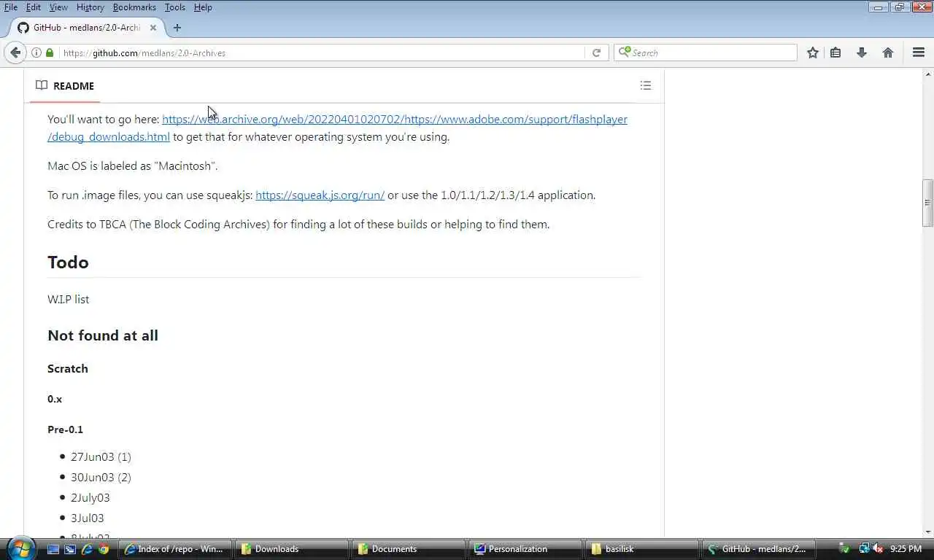This screenshot has height=560, width=934.
Task: Open a new browser tab
Action: [x=177, y=28]
